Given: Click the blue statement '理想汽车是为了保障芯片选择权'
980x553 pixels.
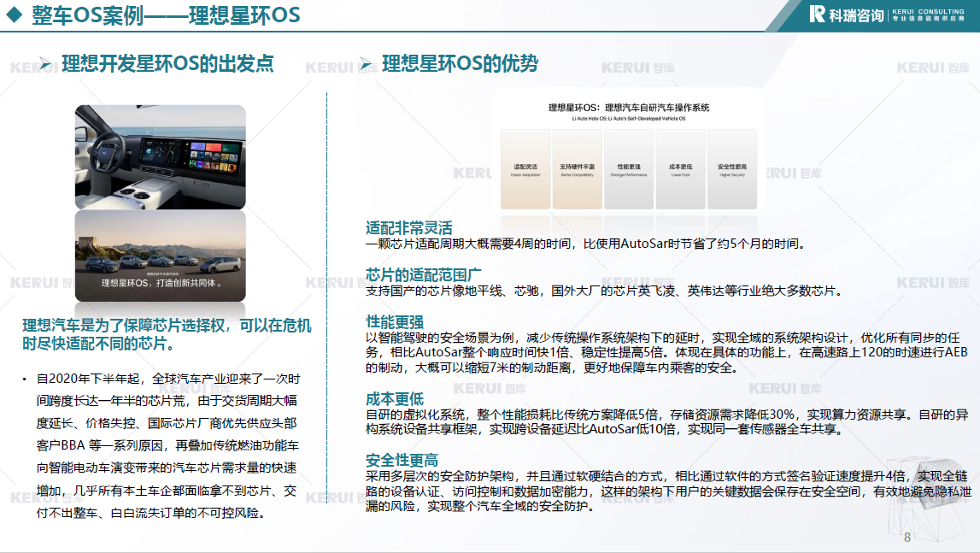Looking at the screenshot, I should coord(167,335).
